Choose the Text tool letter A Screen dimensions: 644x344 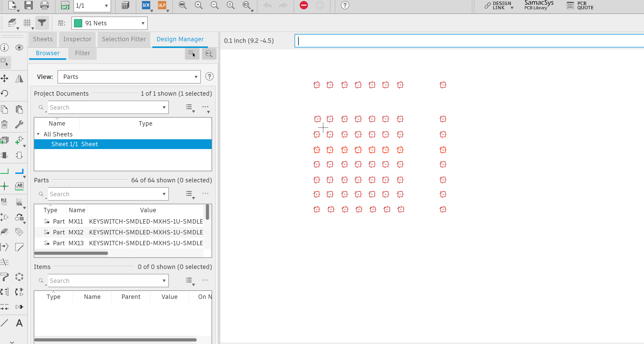click(x=19, y=323)
